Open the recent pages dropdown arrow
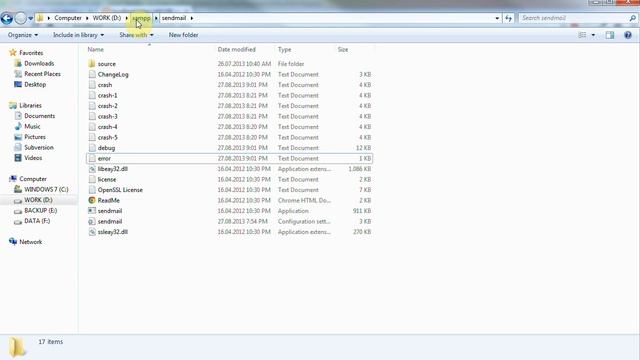This screenshot has width=640, height=360. coord(31,18)
